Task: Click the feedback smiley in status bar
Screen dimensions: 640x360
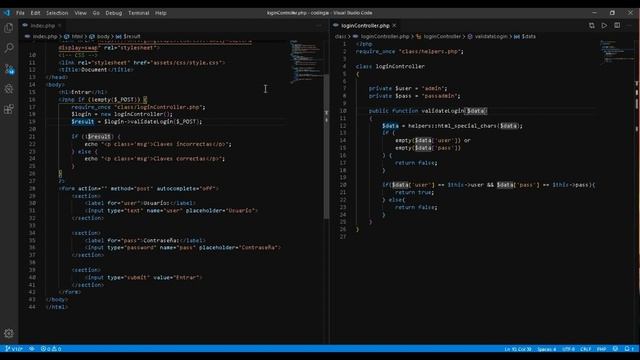Action: point(615,349)
